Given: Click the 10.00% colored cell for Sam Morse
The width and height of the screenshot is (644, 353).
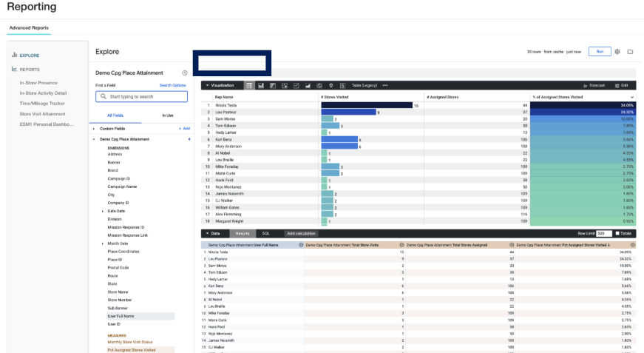Looking at the screenshot, I should tap(583, 118).
